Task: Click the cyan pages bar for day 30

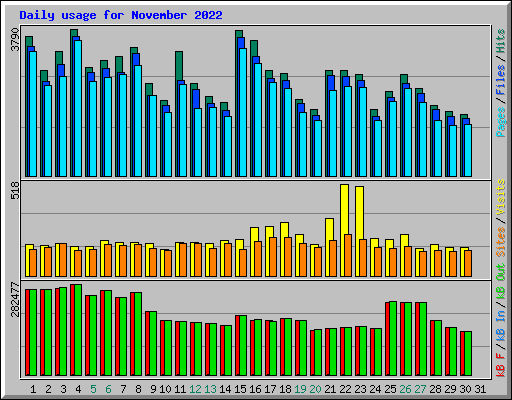Action: click(x=468, y=150)
